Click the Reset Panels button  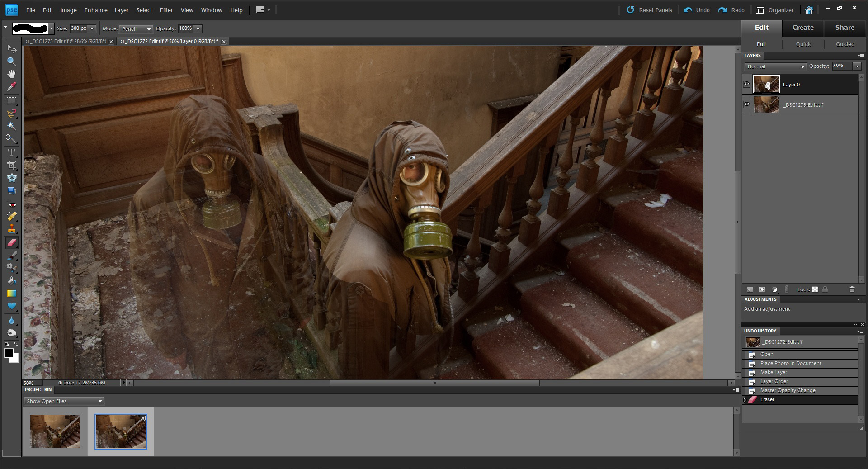click(x=649, y=10)
